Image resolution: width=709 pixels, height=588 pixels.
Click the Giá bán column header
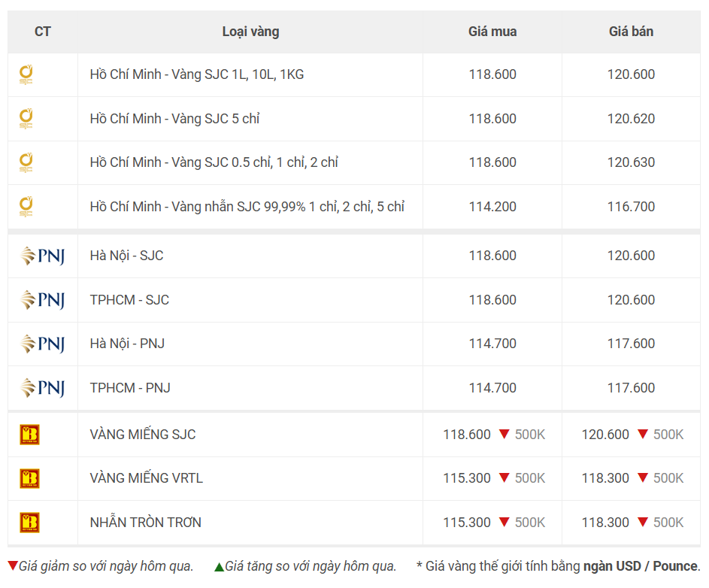pos(632,32)
